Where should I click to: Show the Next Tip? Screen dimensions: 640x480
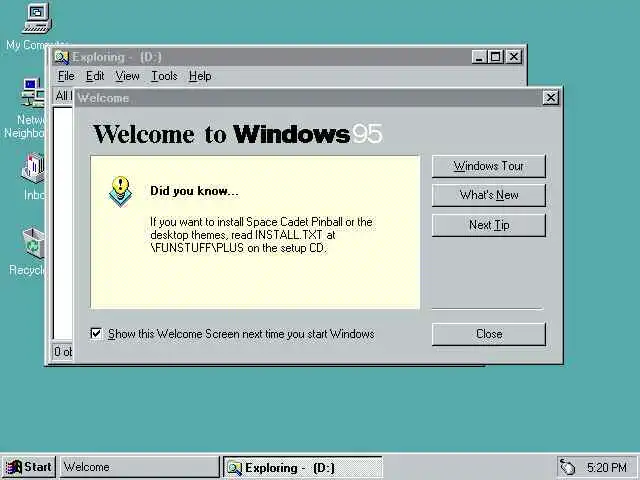[x=489, y=225]
